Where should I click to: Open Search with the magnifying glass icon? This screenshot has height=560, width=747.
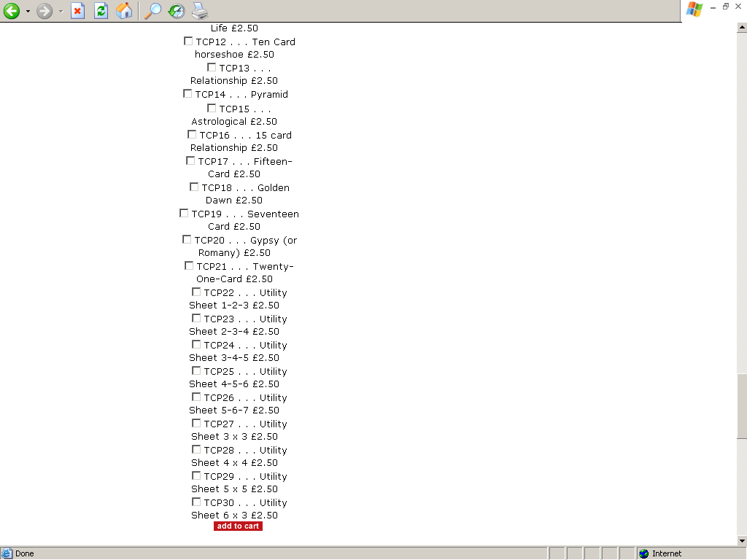pos(152,11)
